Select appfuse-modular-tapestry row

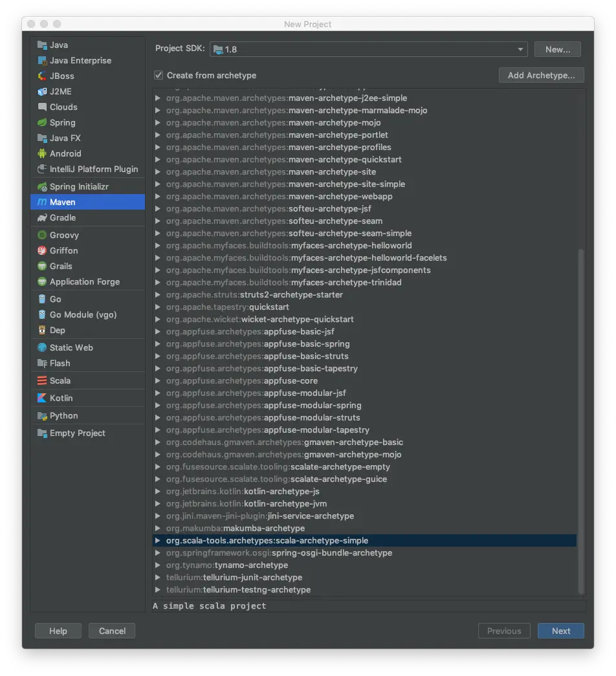point(365,430)
